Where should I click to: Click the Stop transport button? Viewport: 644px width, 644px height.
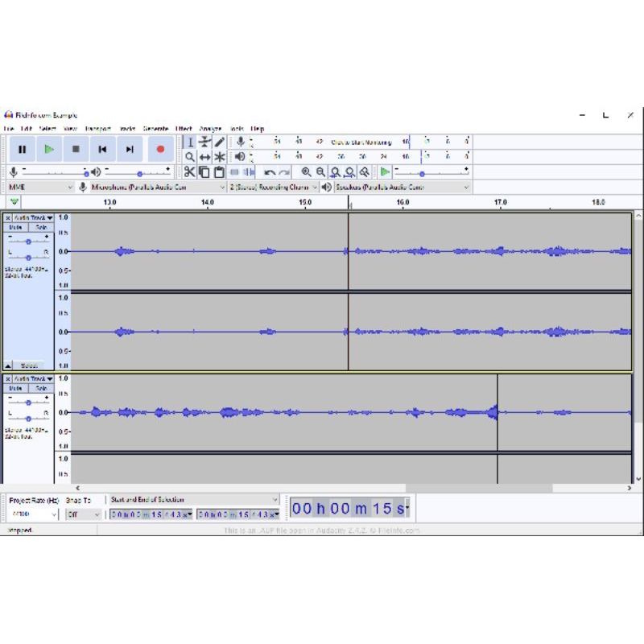76,149
